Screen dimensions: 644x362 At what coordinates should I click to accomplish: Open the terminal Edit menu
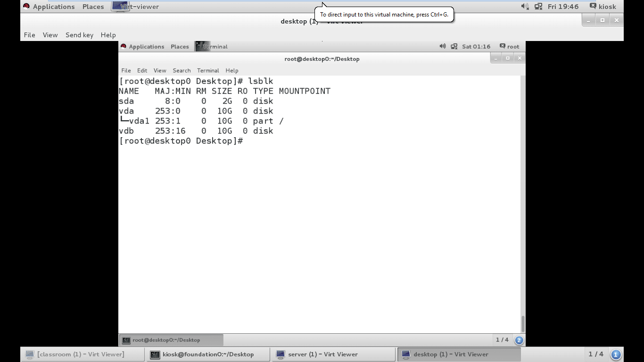coord(142,71)
